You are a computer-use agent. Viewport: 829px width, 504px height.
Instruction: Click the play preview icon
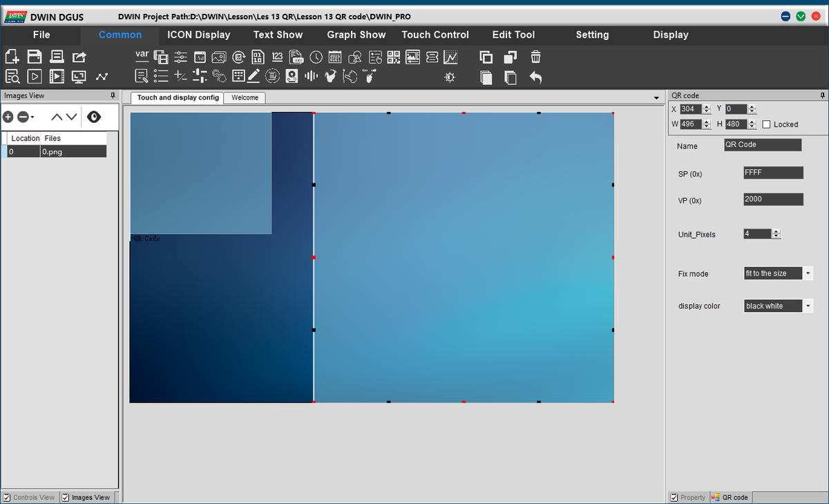35,77
